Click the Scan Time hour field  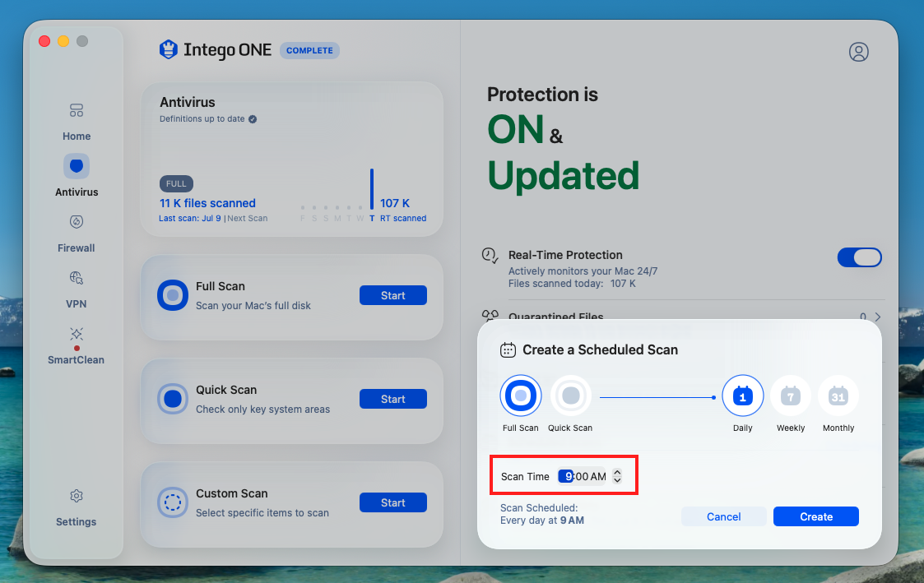[566, 476]
